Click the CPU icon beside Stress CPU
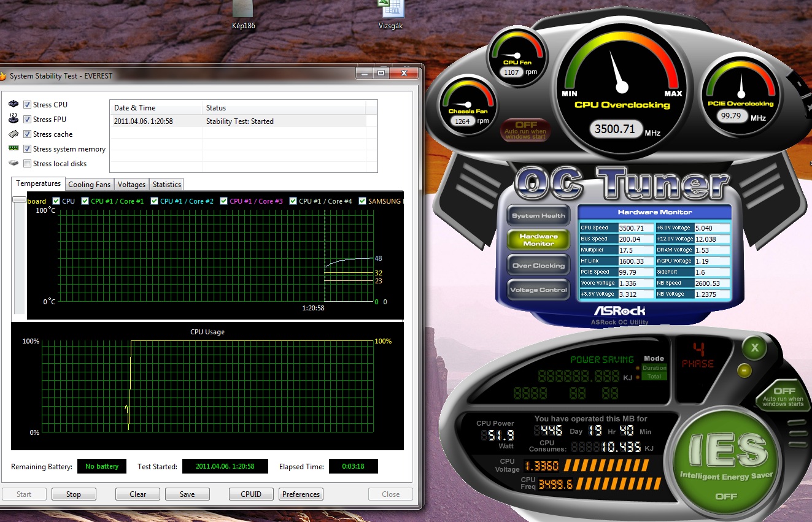The height and width of the screenshot is (522, 812). click(14, 105)
